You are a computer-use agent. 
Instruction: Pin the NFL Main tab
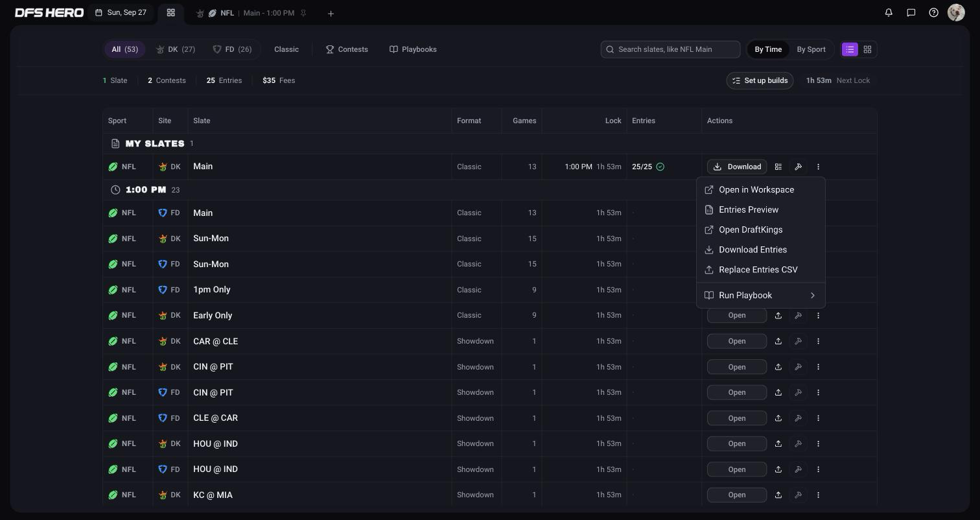click(x=303, y=13)
